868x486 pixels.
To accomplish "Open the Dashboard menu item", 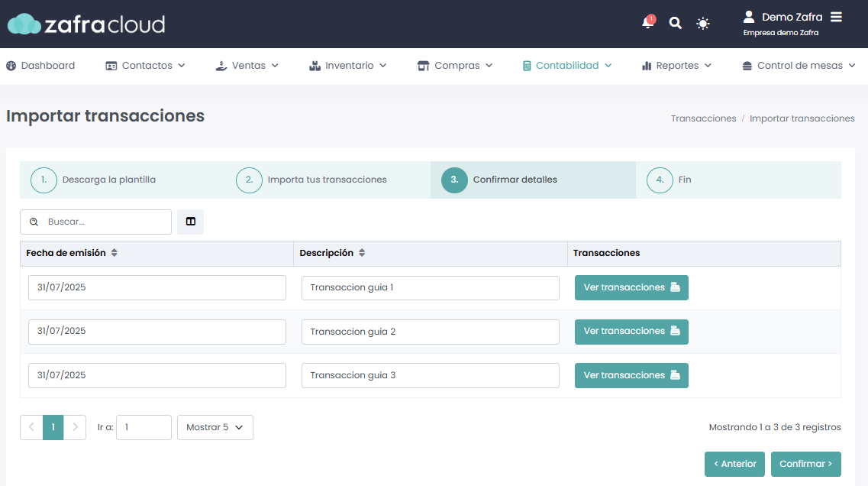I will tap(40, 66).
